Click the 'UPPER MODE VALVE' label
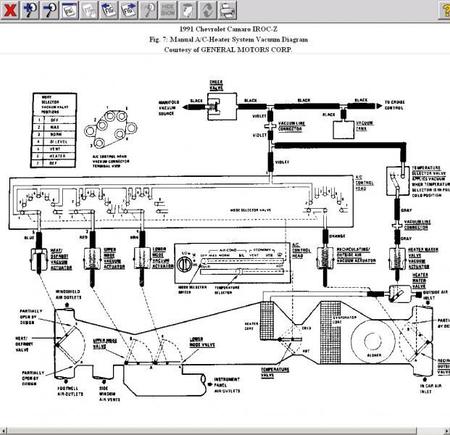450x435 pixels. point(105,344)
